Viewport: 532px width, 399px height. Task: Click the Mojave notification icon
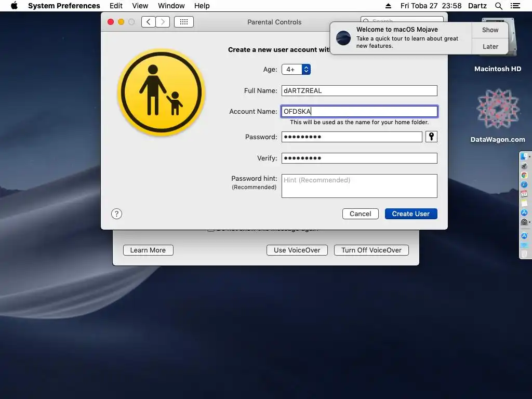coord(343,37)
